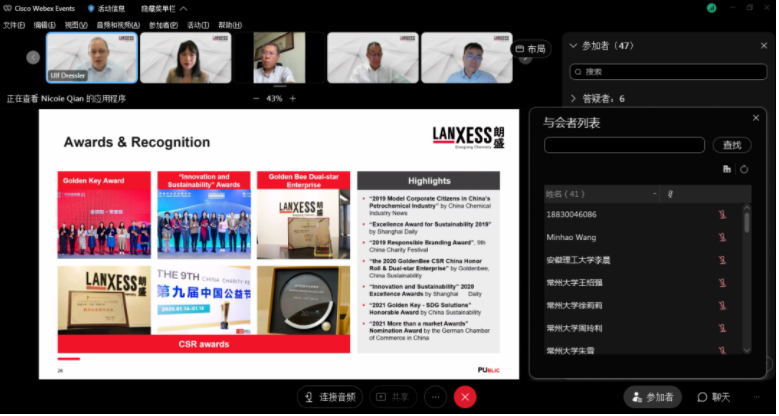Close the 与会者列表 dialog

click(x=756, y=118)
